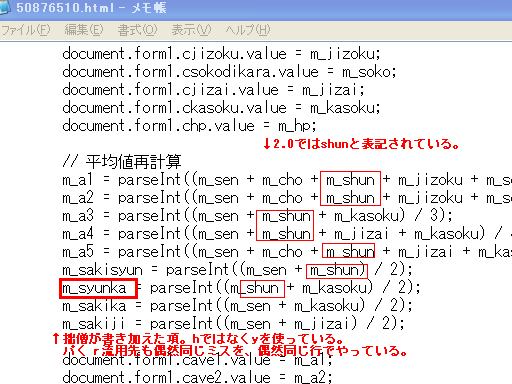Click the variable m_a3 at line start

pyautogui.click(x=78, y=216)
